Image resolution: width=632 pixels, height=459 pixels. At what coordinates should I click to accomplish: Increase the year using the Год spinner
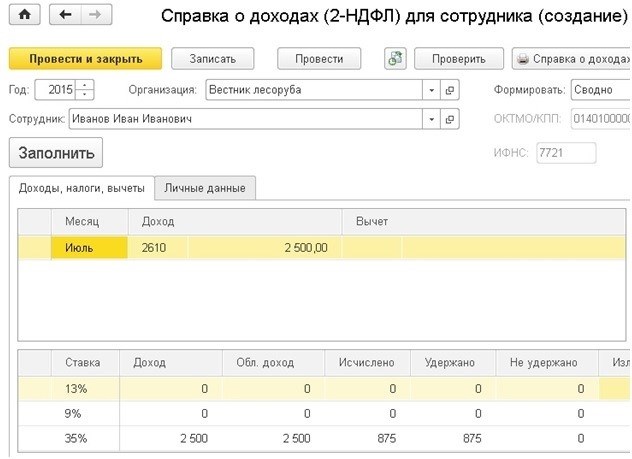point(86,85)
